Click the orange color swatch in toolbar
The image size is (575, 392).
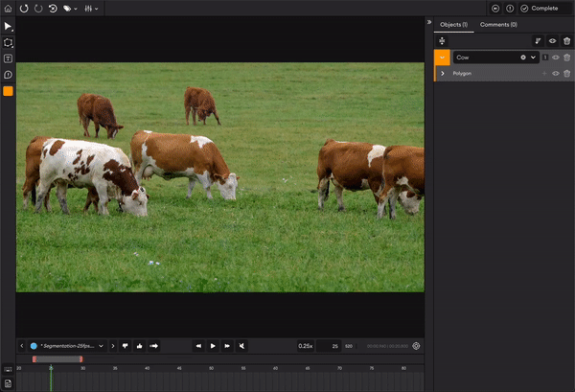(8, 91)
